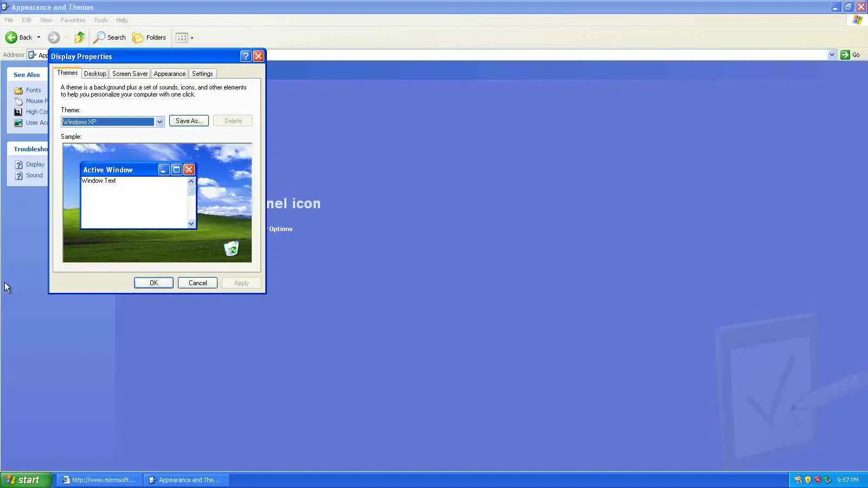
Task: Click the Views icon in Explorer toolbar
Action: (x=182, y=37)
